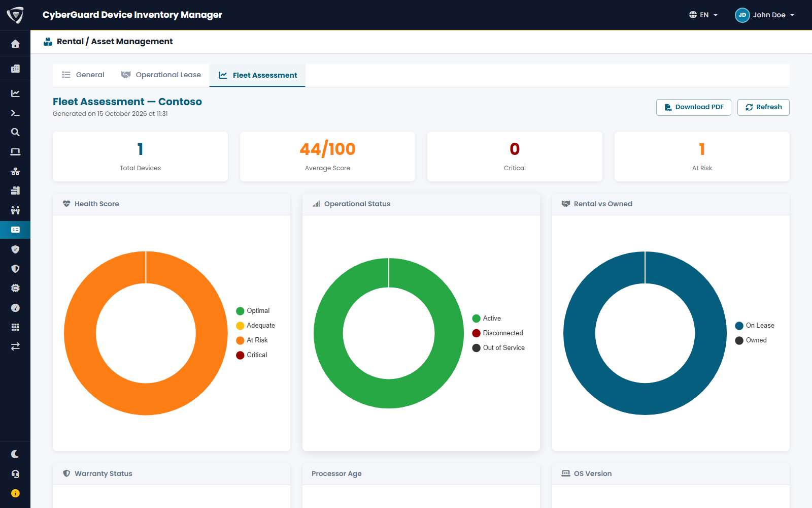Toggle Adequate legend in Health Score
This screenshot has width=812, height=508.
255,326
